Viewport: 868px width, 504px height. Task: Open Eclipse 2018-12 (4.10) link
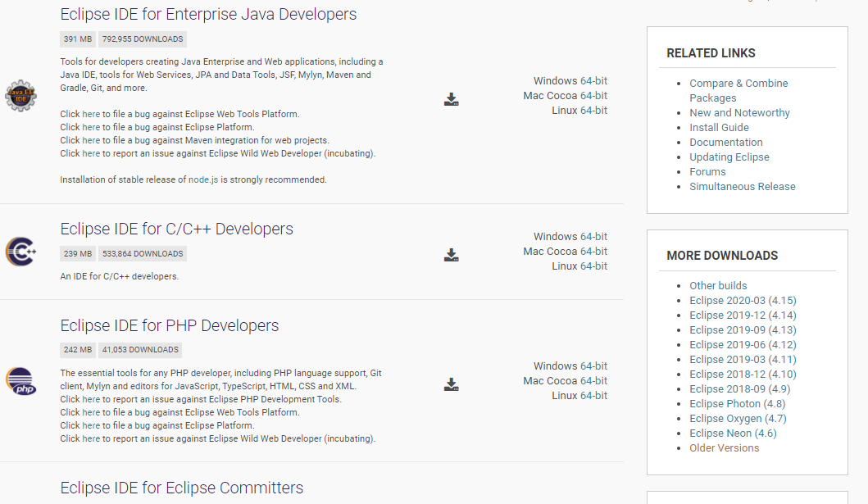click(x=743, y=375)
